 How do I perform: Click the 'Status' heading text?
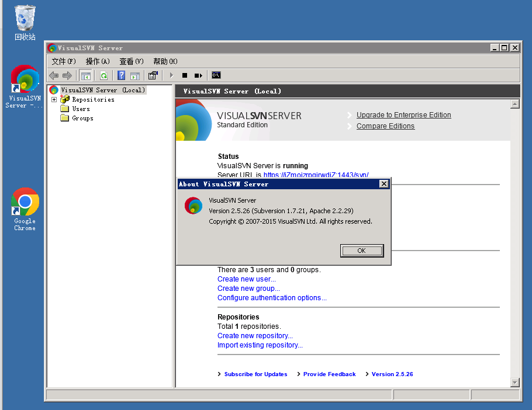pyautogui.click(x=229, y=156)
